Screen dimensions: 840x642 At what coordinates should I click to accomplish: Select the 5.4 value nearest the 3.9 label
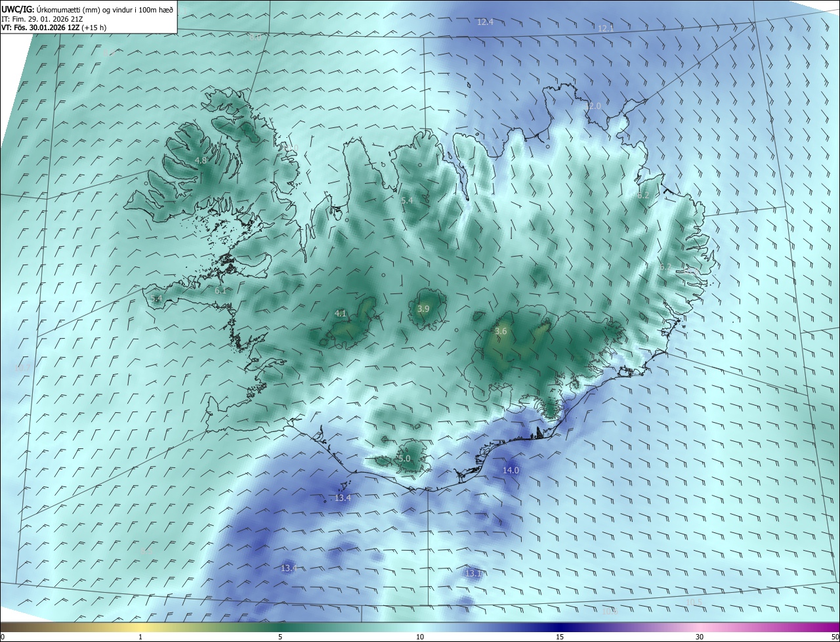click(407, 200)
